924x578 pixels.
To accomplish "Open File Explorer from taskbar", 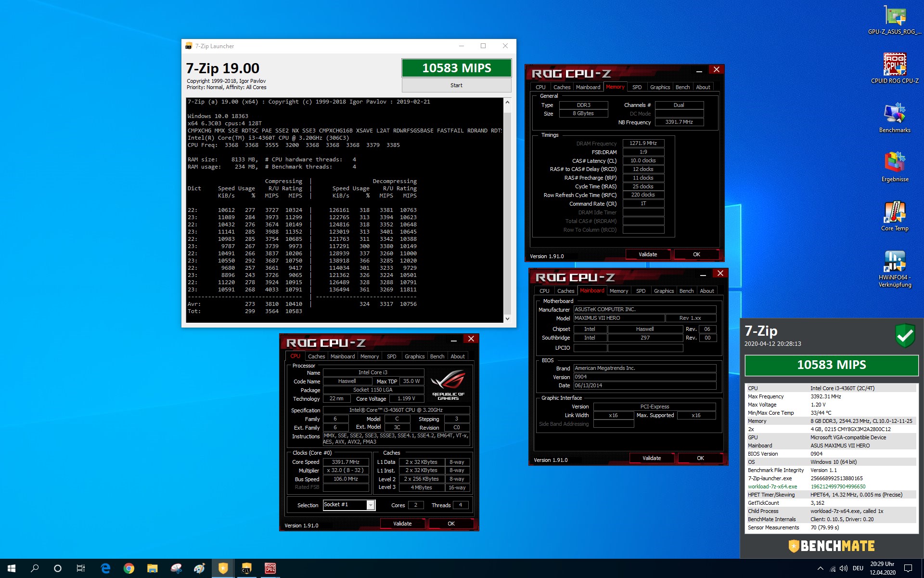I will (x=153, y=568).
